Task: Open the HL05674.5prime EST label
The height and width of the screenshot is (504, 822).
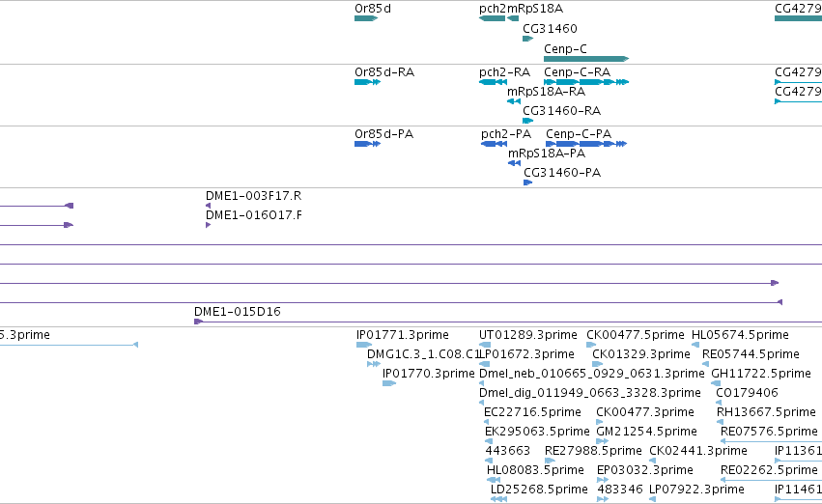Action: tap(740, 335)
